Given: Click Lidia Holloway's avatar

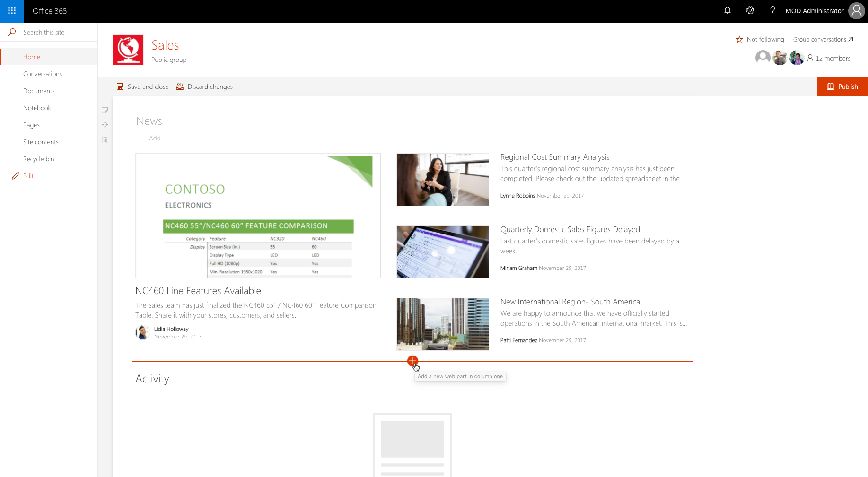Looking at the screenshot, I should coord(143,332).
